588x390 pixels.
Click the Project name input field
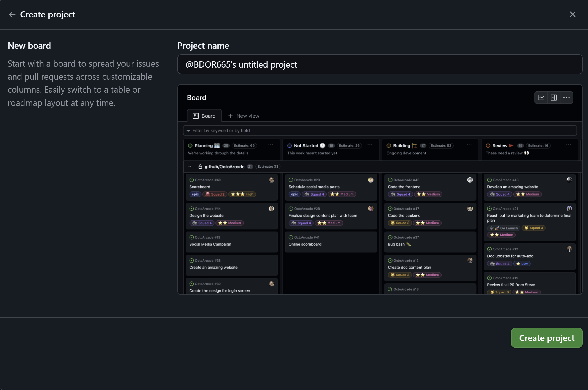pos(380,64)
